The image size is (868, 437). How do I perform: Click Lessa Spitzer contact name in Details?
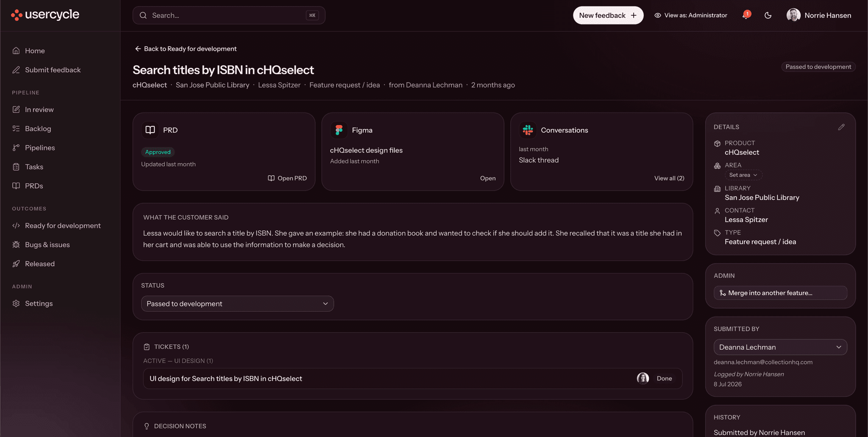pyautogui.click(x=746, y=220)
